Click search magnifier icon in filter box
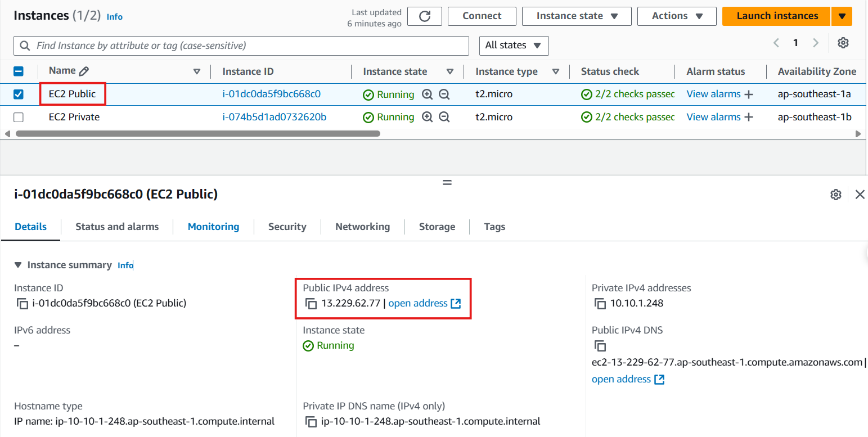The width and height of the screenshot is (868, 437). pos(25,46)
